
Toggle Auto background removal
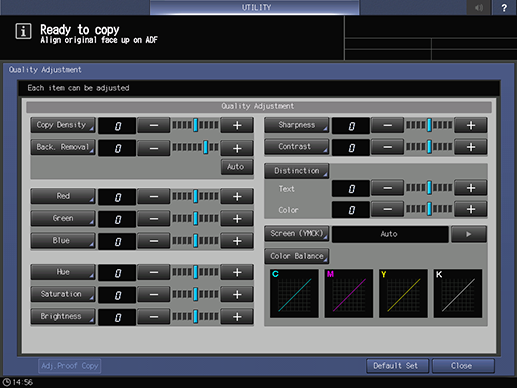click(x=236, y=167)
